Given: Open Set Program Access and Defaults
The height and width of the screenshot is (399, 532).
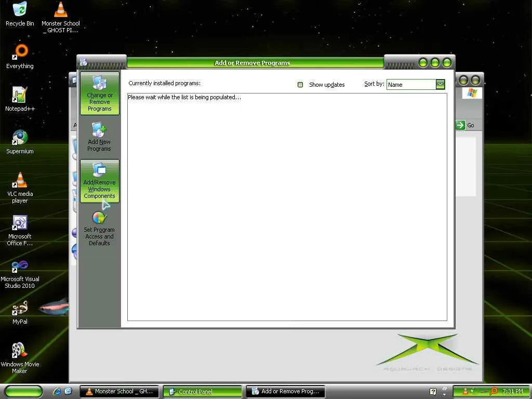Looking at the screenshot, I should [99, 229].
